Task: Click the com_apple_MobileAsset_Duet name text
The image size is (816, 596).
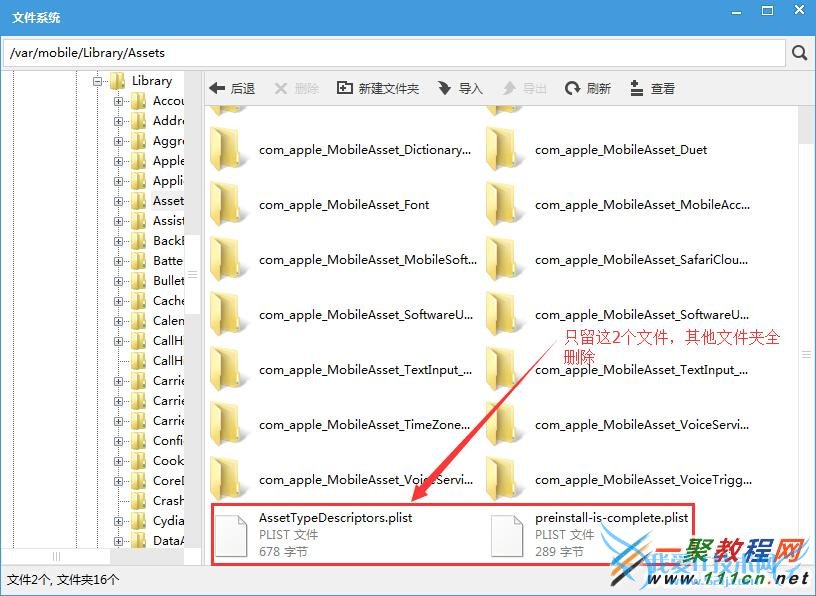Action: (x=621, y=150)
